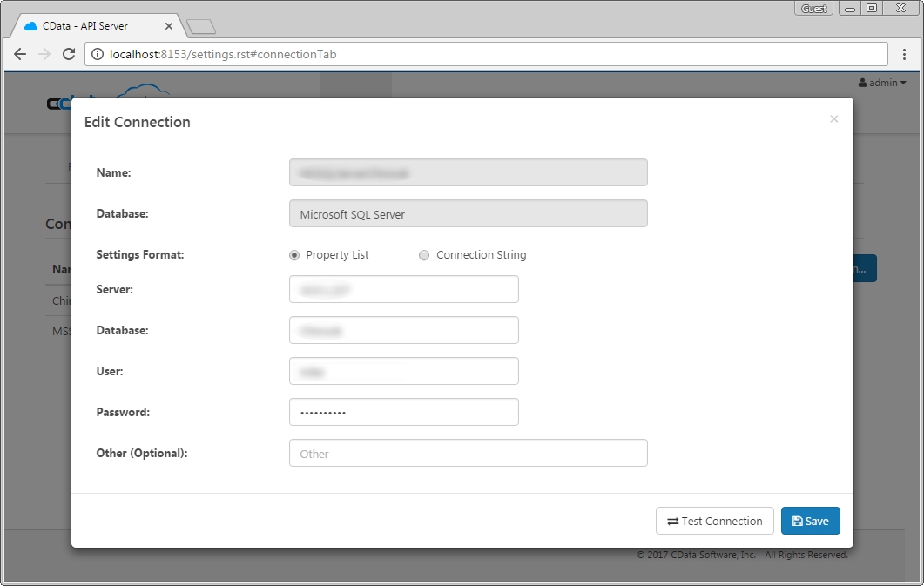Open the Chrome three-dot menu
The height and width of the screenshot is (586, 924).
[x=904, y=54]
